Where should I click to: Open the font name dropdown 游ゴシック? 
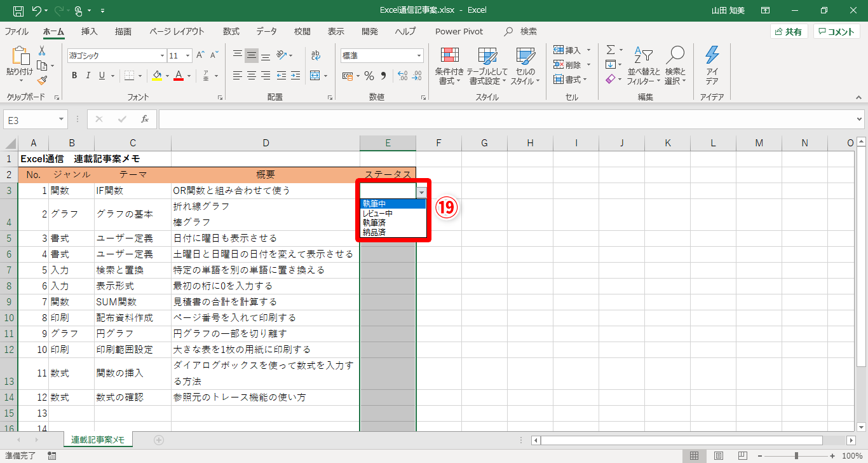click(x=161, y=55)
